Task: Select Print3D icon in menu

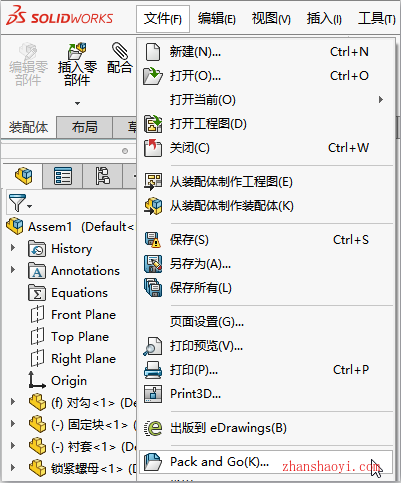Action: point(153,394)
